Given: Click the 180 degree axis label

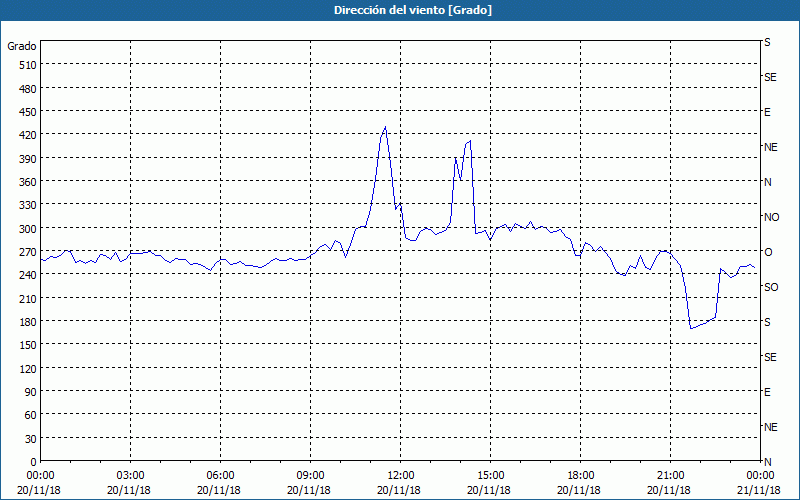Looking at the screenshot, I should [x=28, y=322].
